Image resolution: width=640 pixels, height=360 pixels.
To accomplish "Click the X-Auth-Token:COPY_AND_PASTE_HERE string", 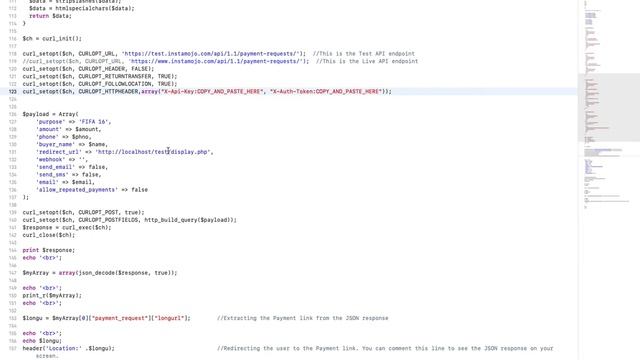I will 327,91.
